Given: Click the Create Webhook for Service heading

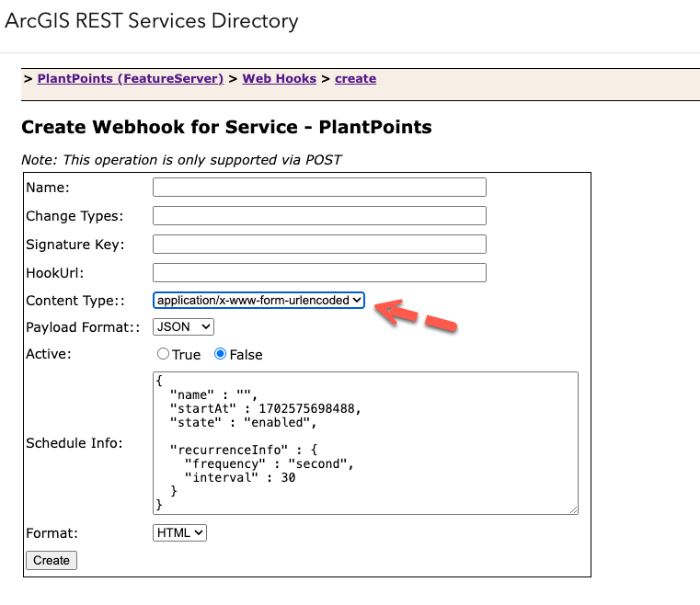Looking at the screenshot, I should click(226, 127).
